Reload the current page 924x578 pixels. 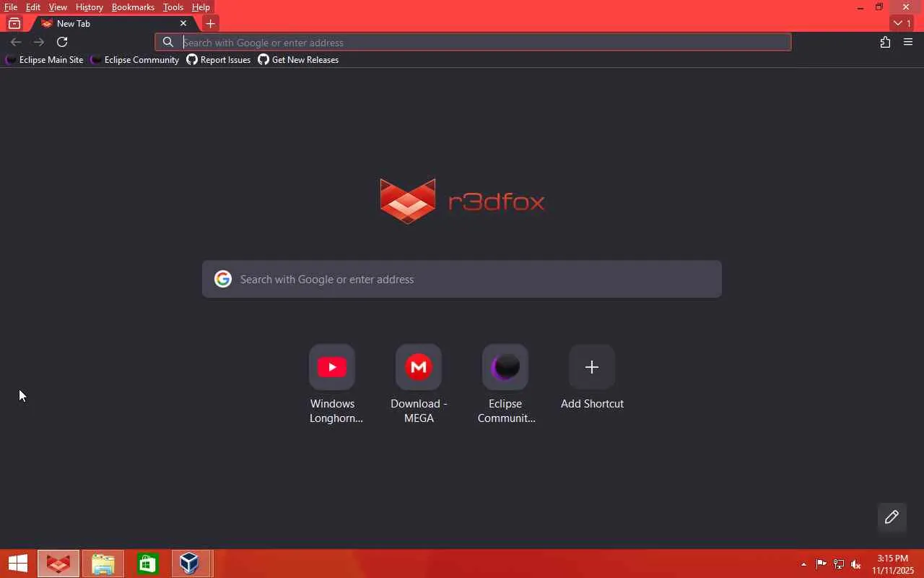coord(62,42)
